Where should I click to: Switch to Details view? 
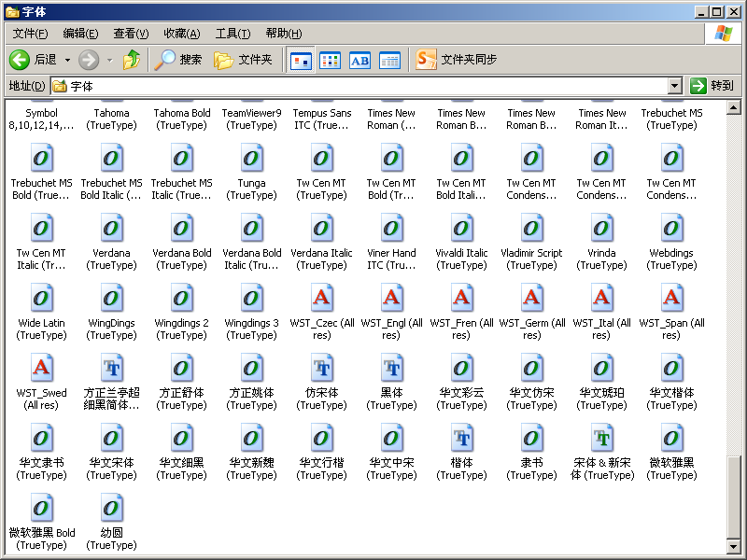tap(389, 60)
